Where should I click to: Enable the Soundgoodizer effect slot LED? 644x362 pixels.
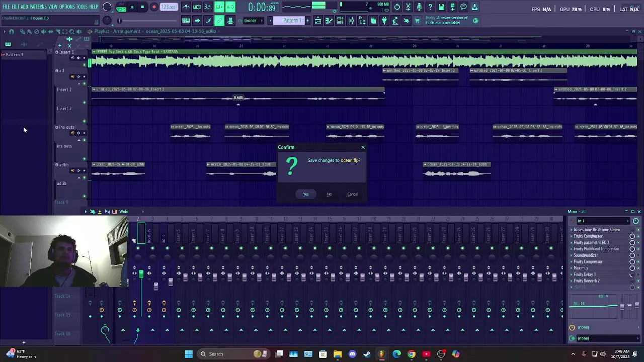(x=637, y=255)
